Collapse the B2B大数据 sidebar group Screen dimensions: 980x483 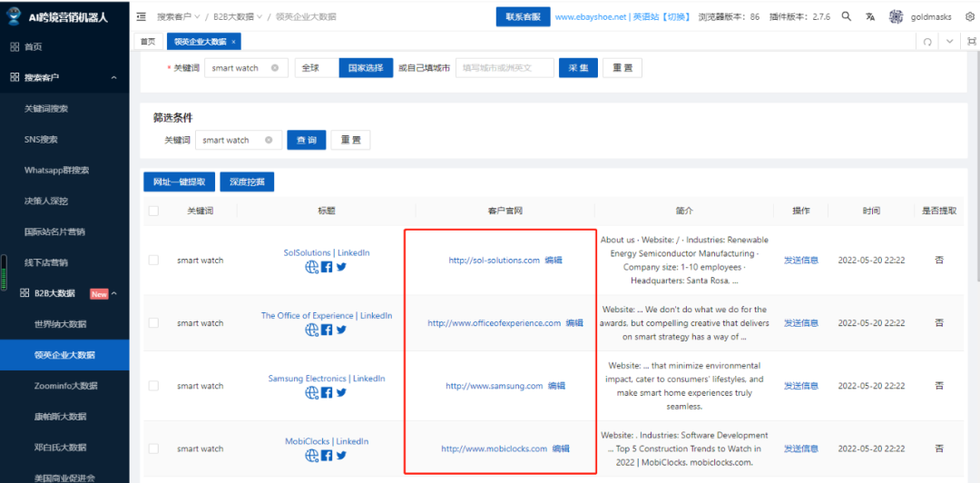113,293
